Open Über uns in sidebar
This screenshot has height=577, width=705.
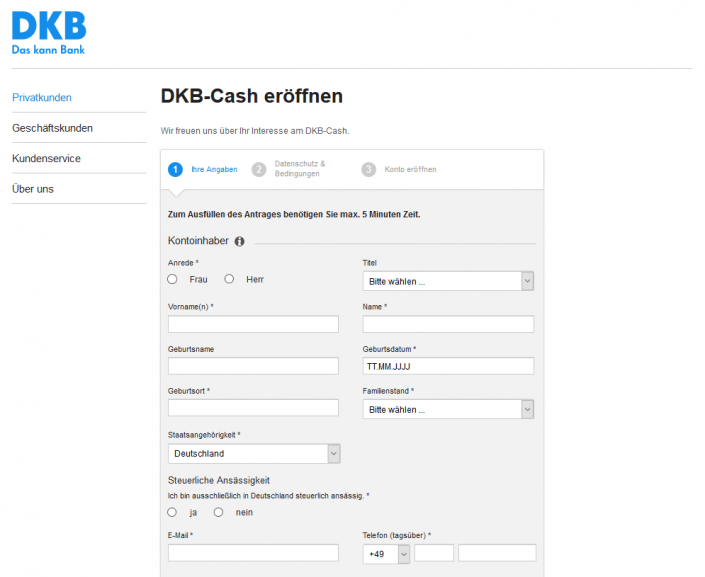[33, 189]
